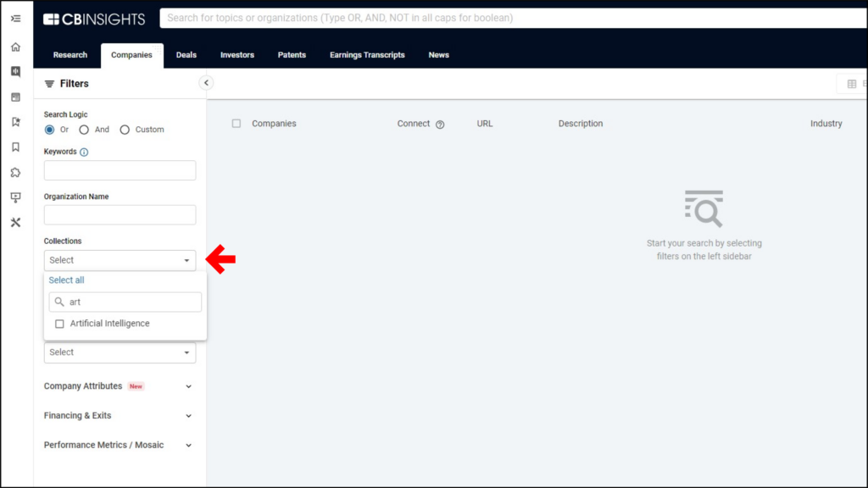Focus the top search bar
The image size is (868, 488).
click(x=513, y=19)
